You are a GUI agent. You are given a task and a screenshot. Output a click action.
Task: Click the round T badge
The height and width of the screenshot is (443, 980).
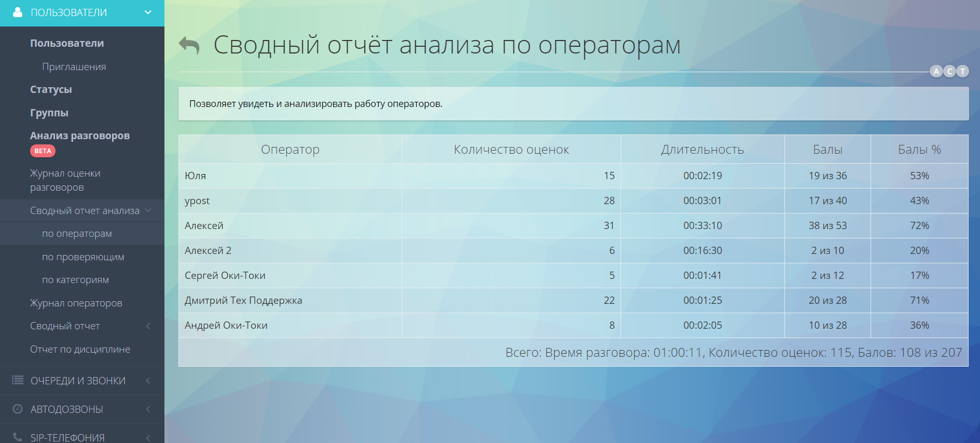point(963,71)
